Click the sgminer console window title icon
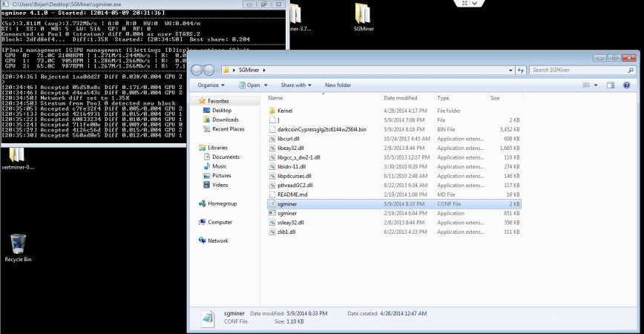The width and height of the screenshot is (644, 334). coord(5,4)
